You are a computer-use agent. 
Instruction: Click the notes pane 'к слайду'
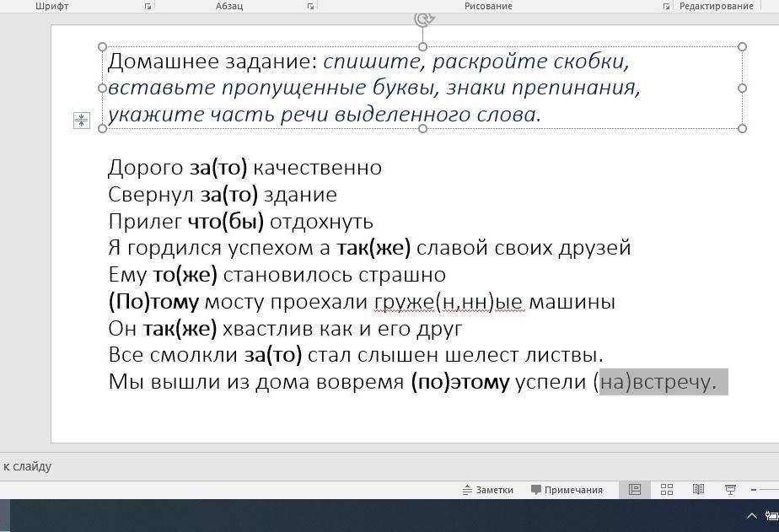[x=27, y=466]
